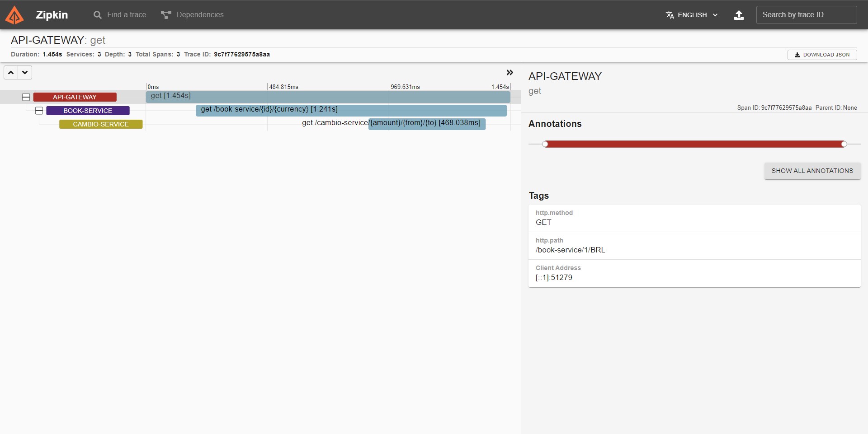Click the right annotation marker on red bar
The image size is (868, 434).
pyautogui.click(x=844, y=144)
